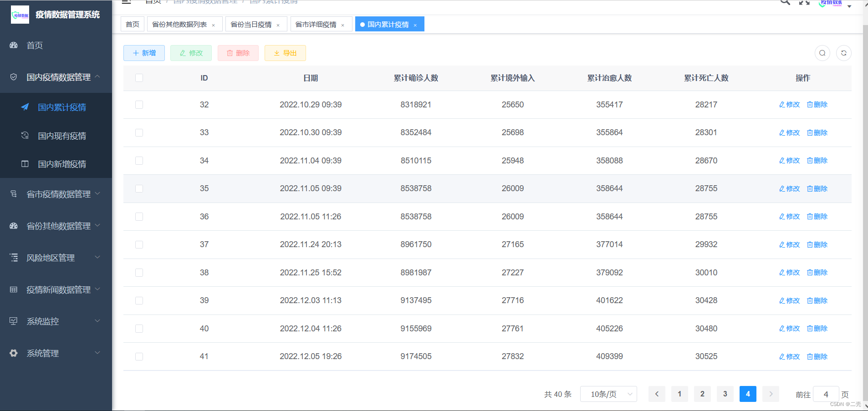Click the 累计确诊人数 column header
This screenshot has height=411, width=868.
[416, 78]
